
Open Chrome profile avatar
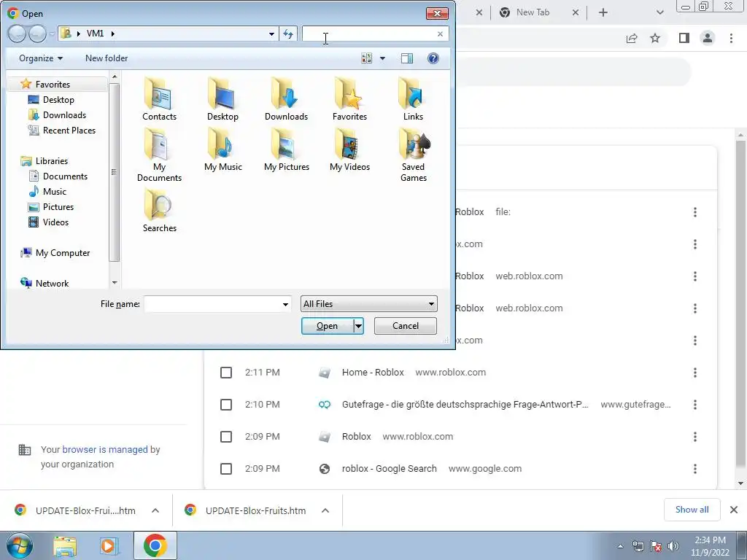[708, 38]
